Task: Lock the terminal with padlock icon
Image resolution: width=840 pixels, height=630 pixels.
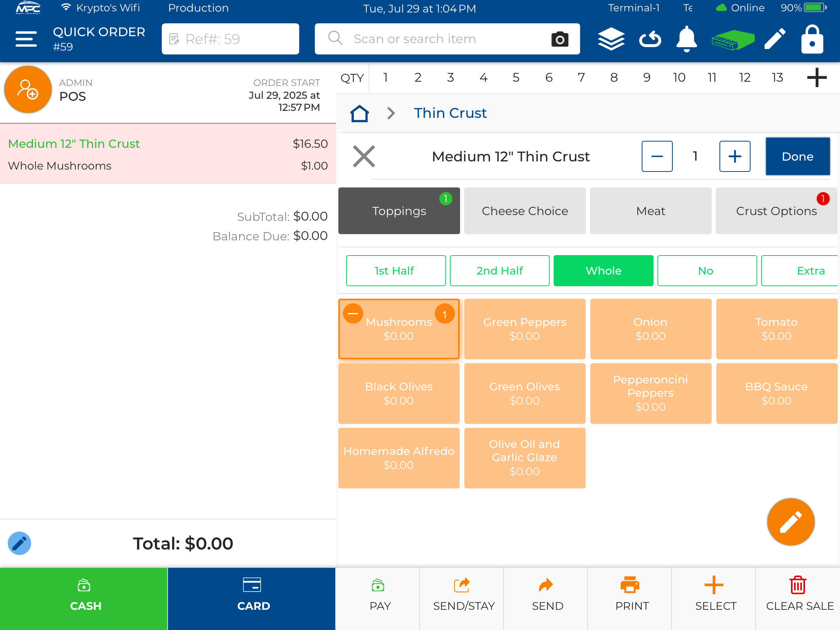Action: 812,39
